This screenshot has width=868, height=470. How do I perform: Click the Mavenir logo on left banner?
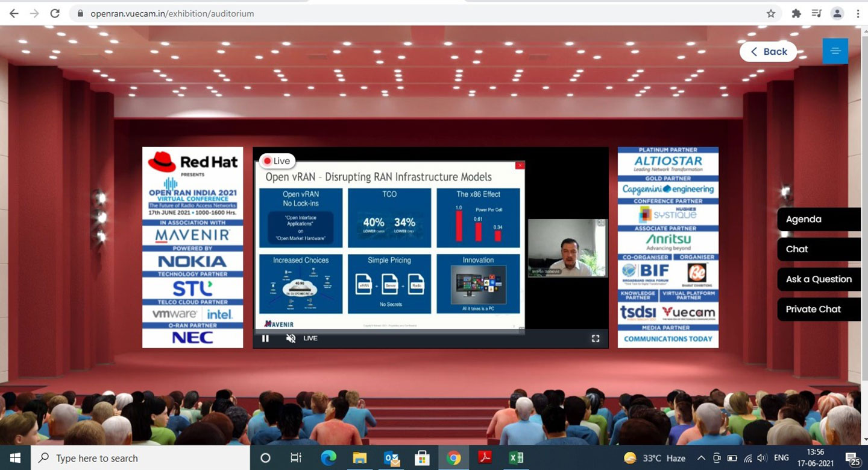pyautogui.click(x=193, y=235)
